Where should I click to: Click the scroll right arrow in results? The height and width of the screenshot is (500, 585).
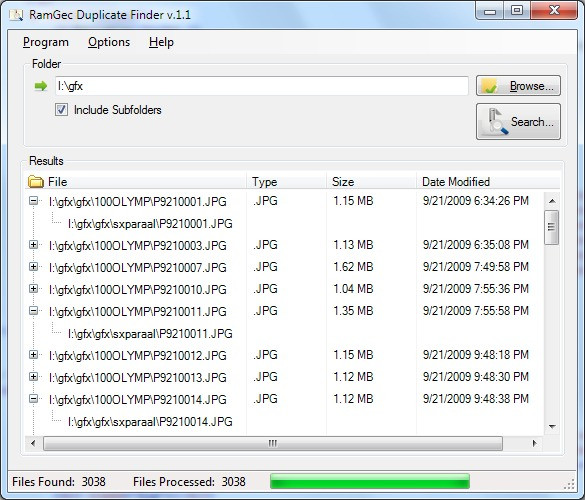pos(534,443)
